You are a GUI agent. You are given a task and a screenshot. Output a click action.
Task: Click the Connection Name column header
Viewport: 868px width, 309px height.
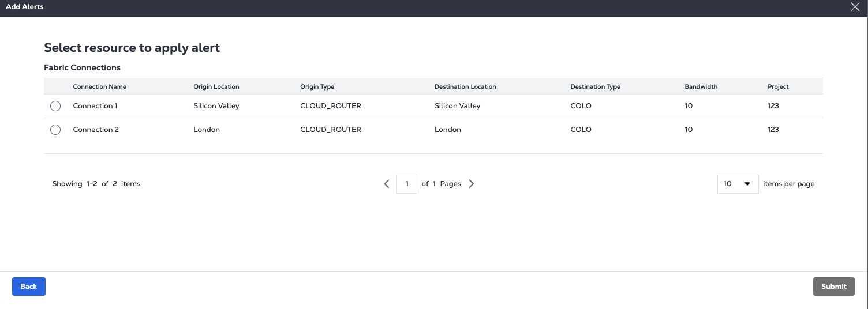tap(99, 86)
